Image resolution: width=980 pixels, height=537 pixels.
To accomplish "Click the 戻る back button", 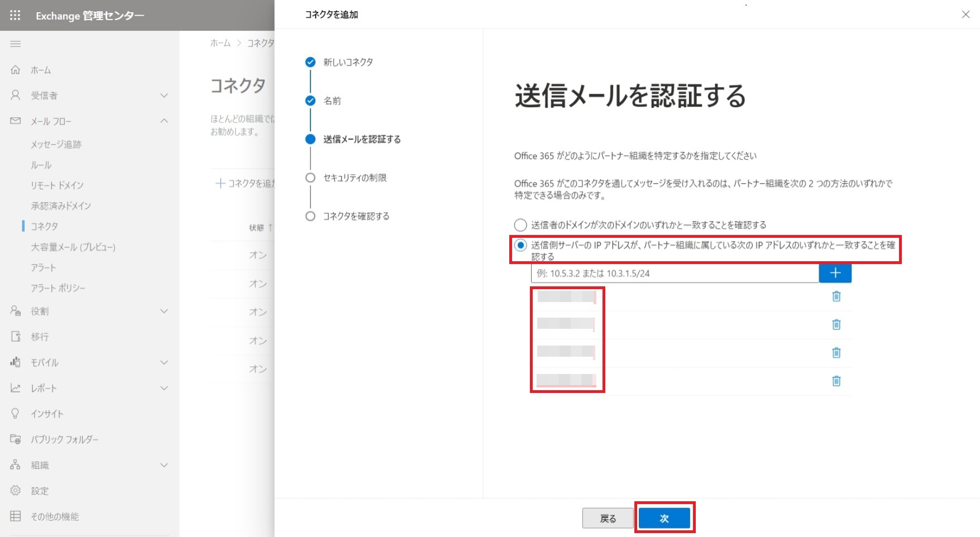I will pos(608,519).
